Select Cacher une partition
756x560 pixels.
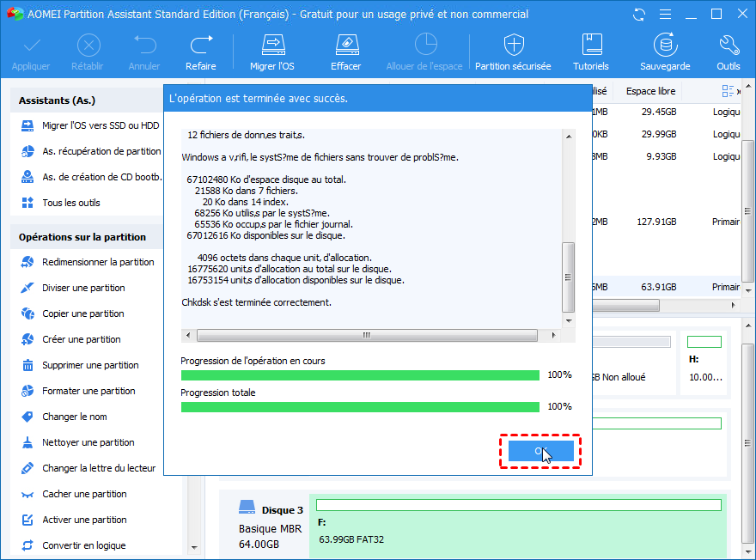[74, 495]
